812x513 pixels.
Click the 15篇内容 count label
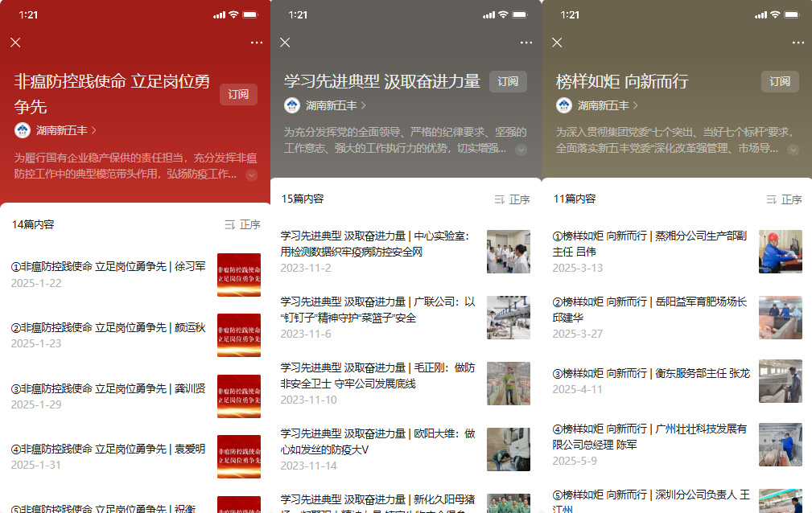point(303,199)
